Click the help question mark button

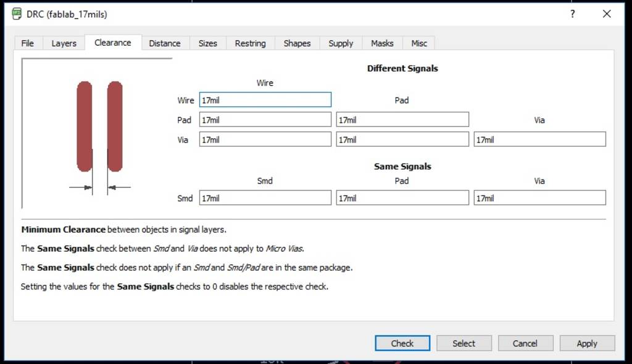tap(573, 14)
